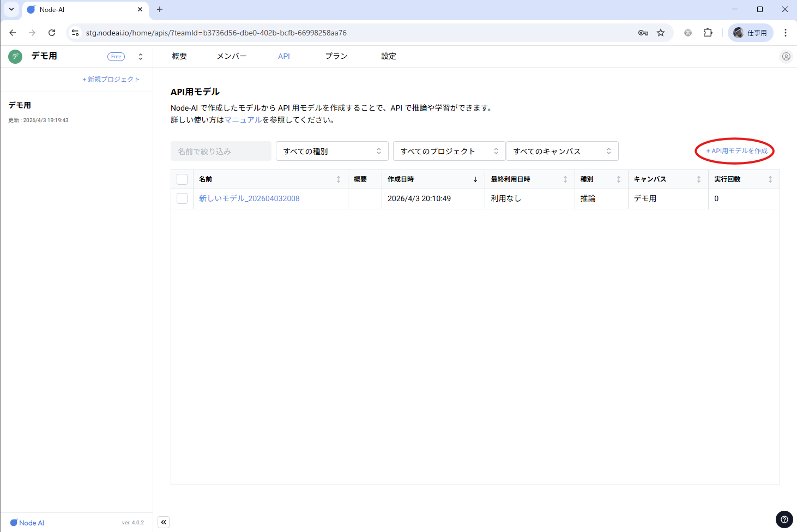Switch to the メンバー tab
The image size is (797, 532).
[x=232, y=56]
